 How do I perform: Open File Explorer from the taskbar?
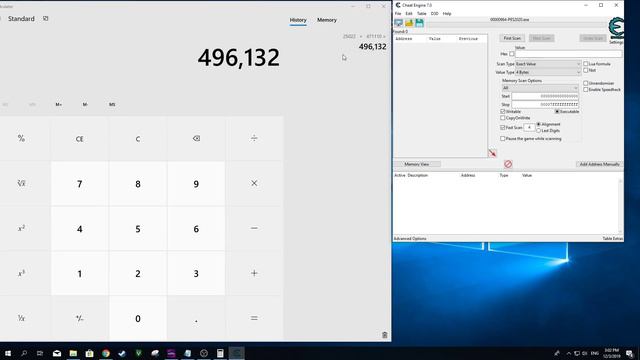pos(73,353)
